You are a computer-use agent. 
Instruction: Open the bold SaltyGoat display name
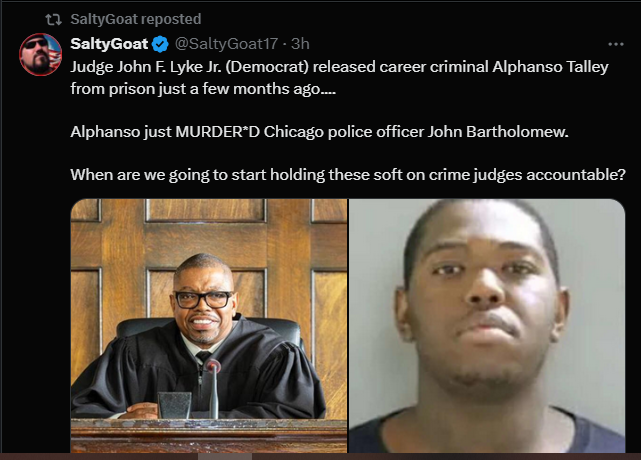click(109, 44)
